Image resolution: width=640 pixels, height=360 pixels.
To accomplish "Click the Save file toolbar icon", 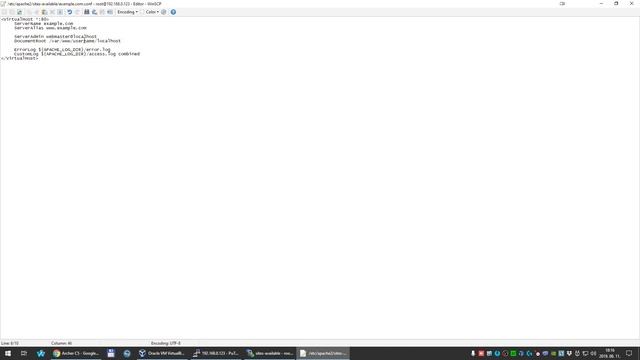I will pos(4,12).
